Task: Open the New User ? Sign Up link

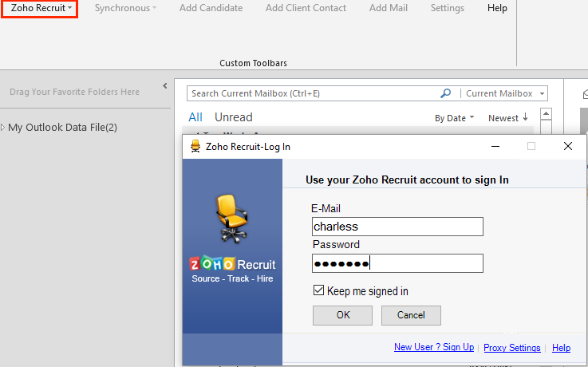Action: pyautogui.click(x=434, y=347)
